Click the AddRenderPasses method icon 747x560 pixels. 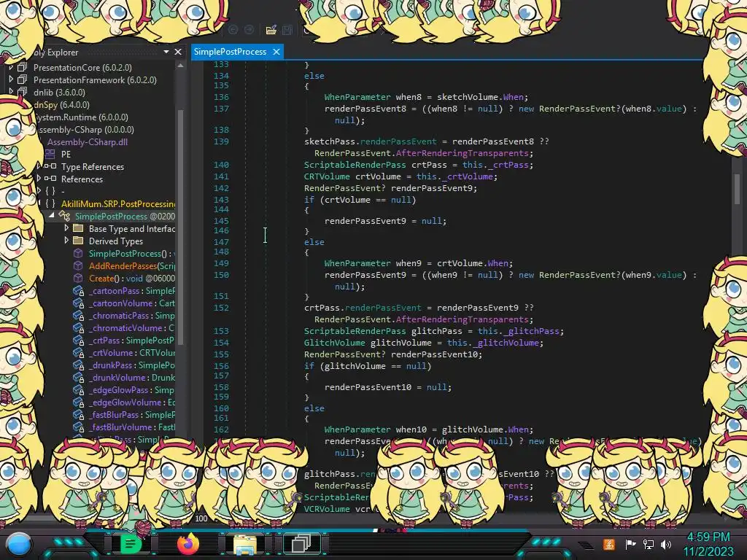tap(78, 265)
